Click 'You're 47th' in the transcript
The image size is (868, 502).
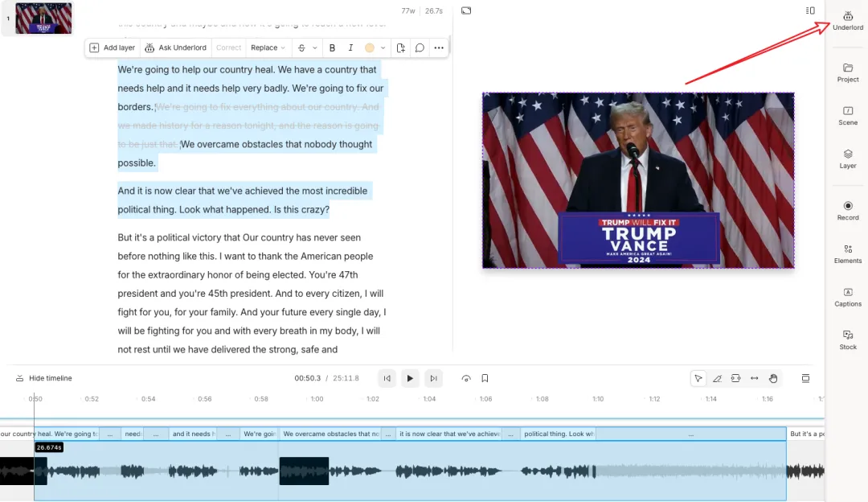pos(334,275)
